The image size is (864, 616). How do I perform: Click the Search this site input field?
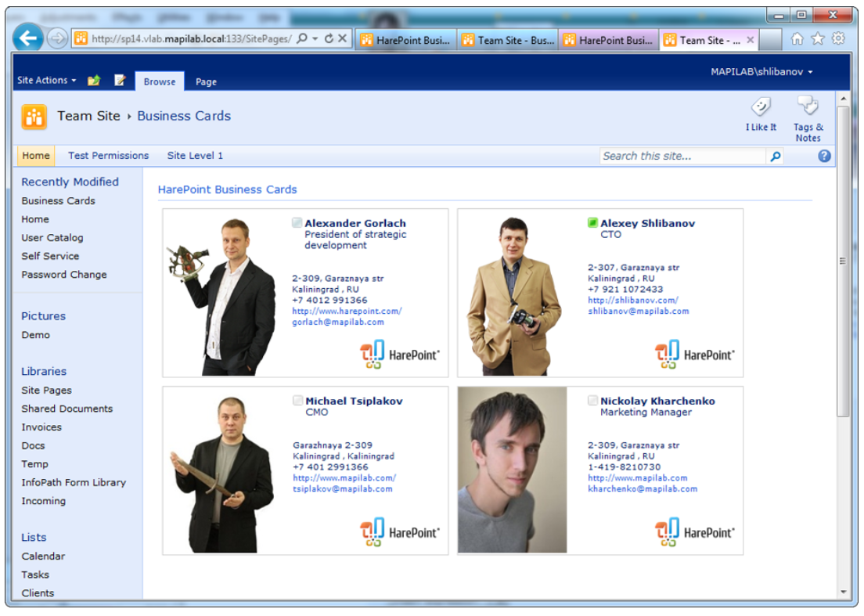[x=682, y=157]
